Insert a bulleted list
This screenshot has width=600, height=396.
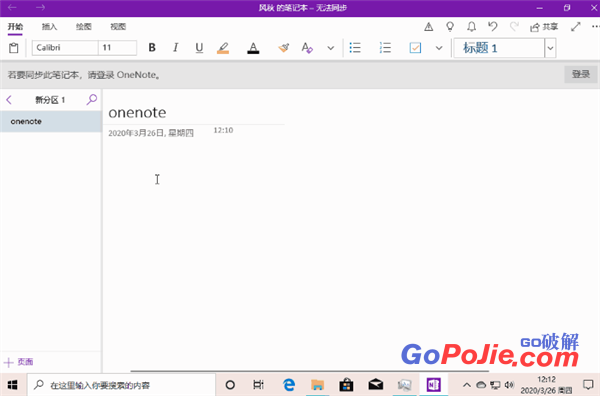pos(355,48)
